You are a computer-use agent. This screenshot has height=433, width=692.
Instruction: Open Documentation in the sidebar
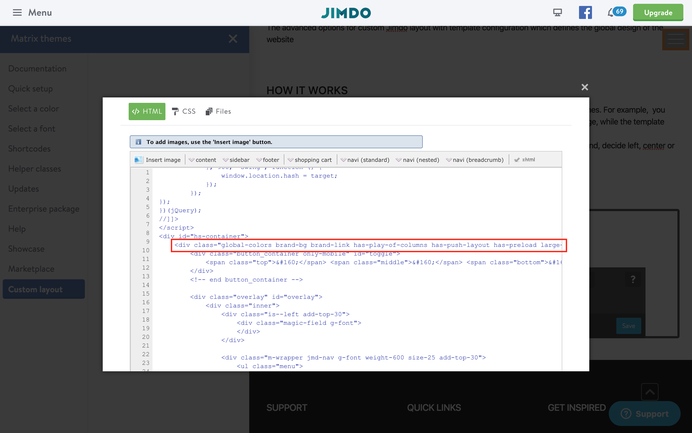pyautogui.click(x=38, y=69)
